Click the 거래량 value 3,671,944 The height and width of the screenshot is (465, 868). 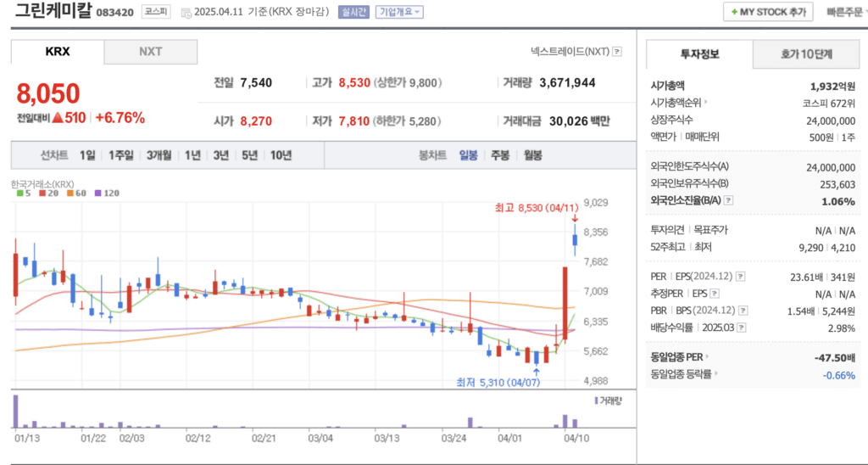pyautogui.click(x=567, y=82)
